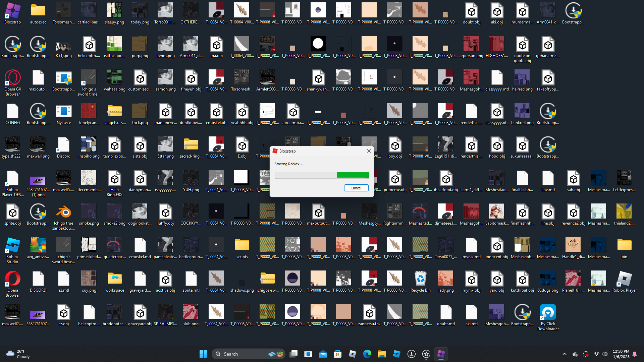Viewport: 644px width, 362px height.
Task: Select the Blender Ichigo true zanpaktou file
Action: (x=63, y=213)
